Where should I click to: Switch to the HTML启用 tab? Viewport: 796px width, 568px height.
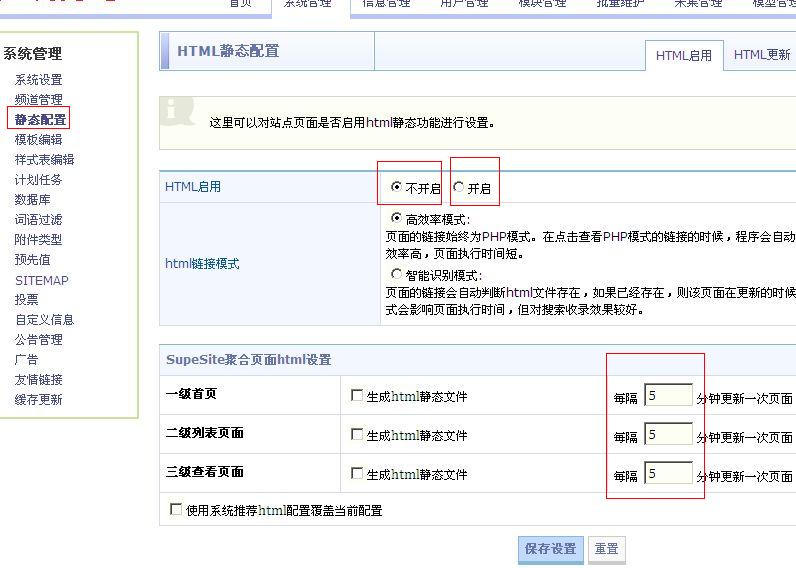click(684, 55)
